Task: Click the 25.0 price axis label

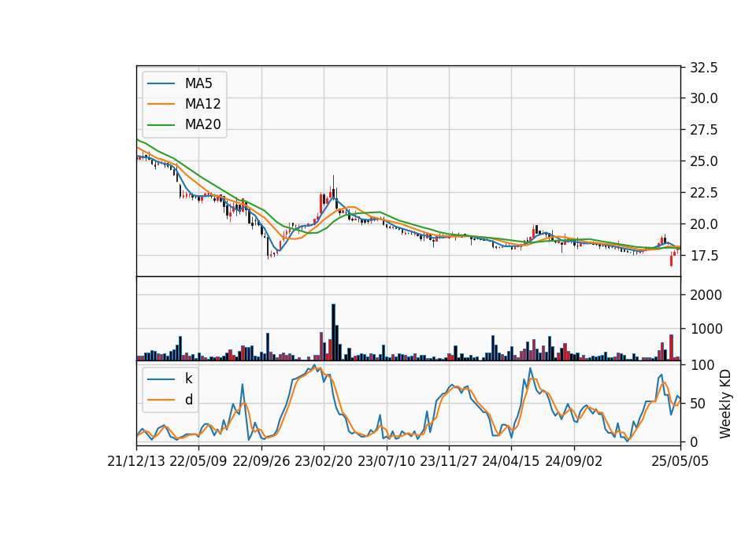Action: click(x=703, y=161)
